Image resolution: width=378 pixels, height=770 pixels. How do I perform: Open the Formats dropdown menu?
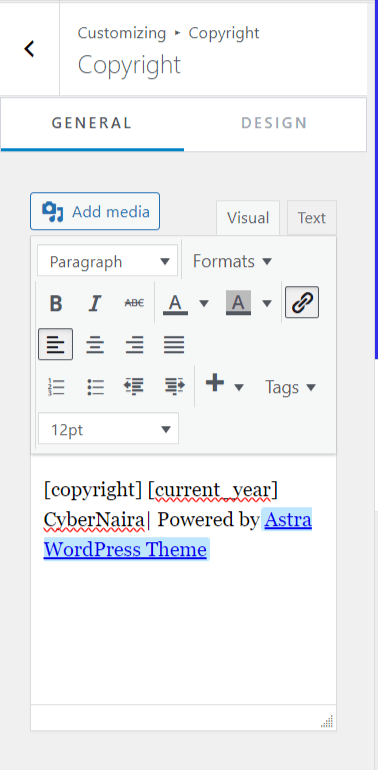[x=232, y=261]
